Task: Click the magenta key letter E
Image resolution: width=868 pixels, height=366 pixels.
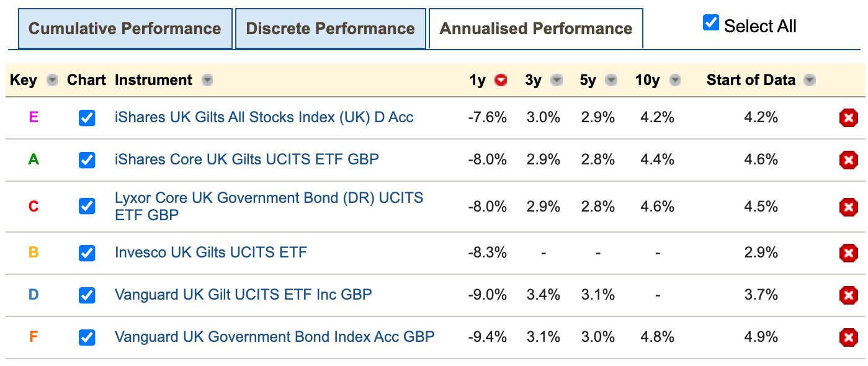Action: (34, 118)
